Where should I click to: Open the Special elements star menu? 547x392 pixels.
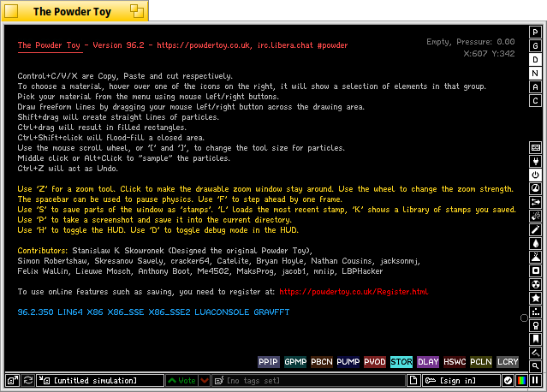536,298
